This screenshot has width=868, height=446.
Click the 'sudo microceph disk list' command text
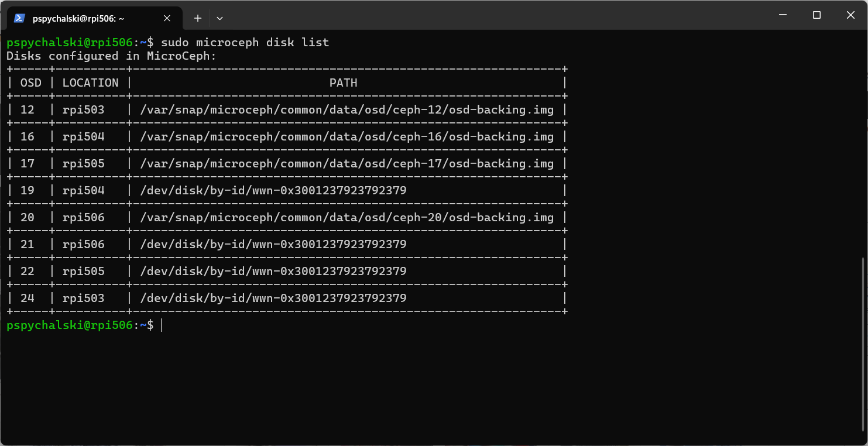click(245, 42)
